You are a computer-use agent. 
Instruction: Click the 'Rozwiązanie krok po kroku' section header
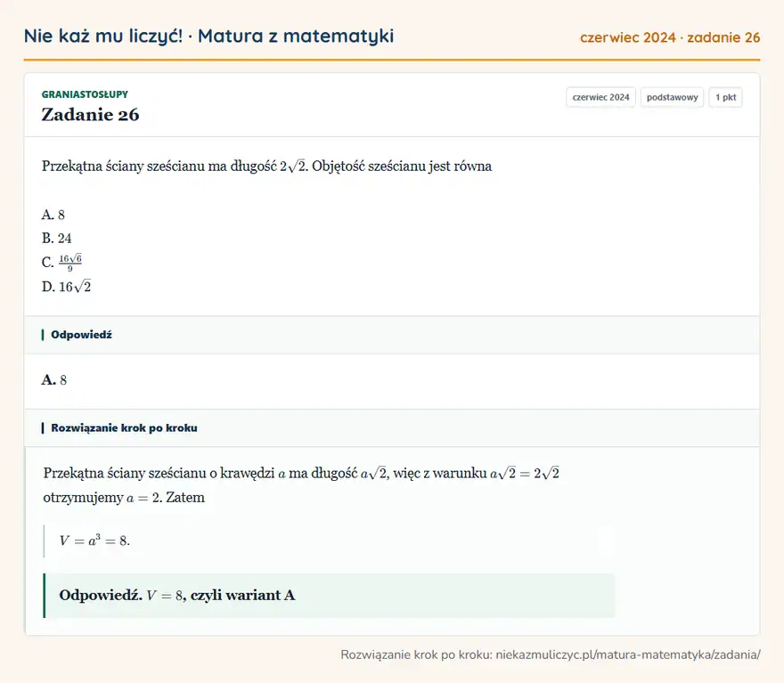392,427
